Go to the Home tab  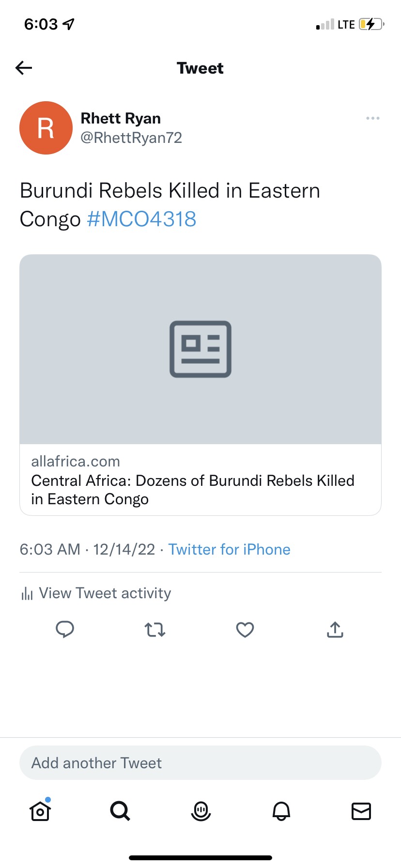click(x=40, y=811)
